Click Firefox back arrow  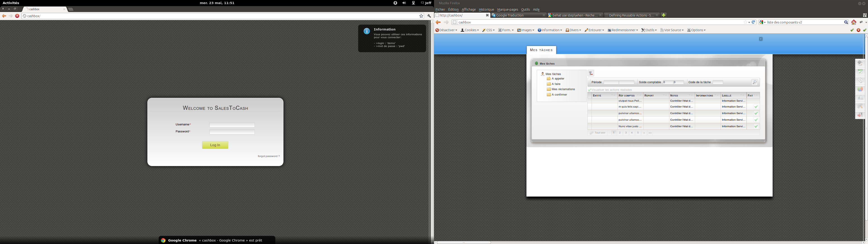pos(438,23)
